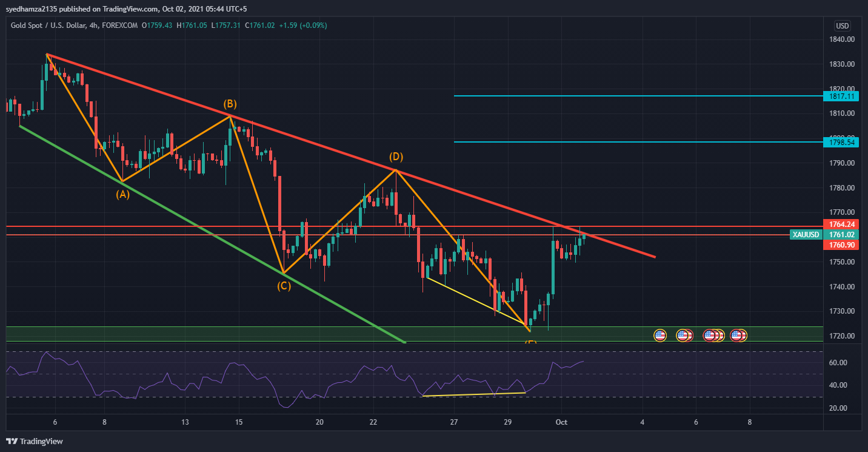Click the TradingView logo at bottom left
The image size is (868, 452).
[35, 441]
